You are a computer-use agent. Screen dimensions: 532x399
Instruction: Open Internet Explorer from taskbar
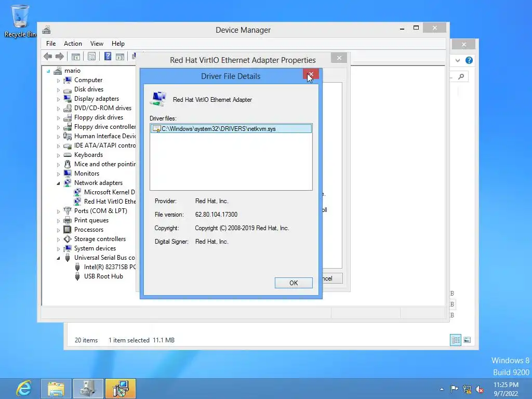(24, 389)
